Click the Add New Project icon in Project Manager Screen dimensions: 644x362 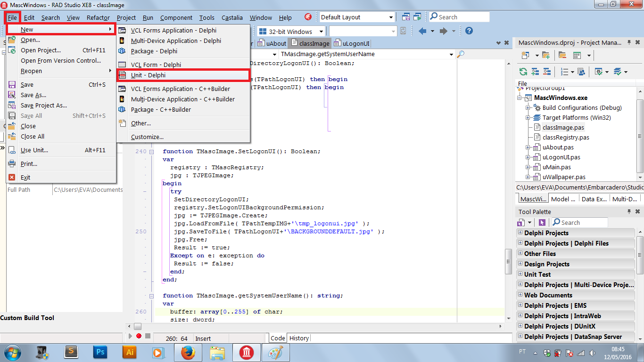525,56
